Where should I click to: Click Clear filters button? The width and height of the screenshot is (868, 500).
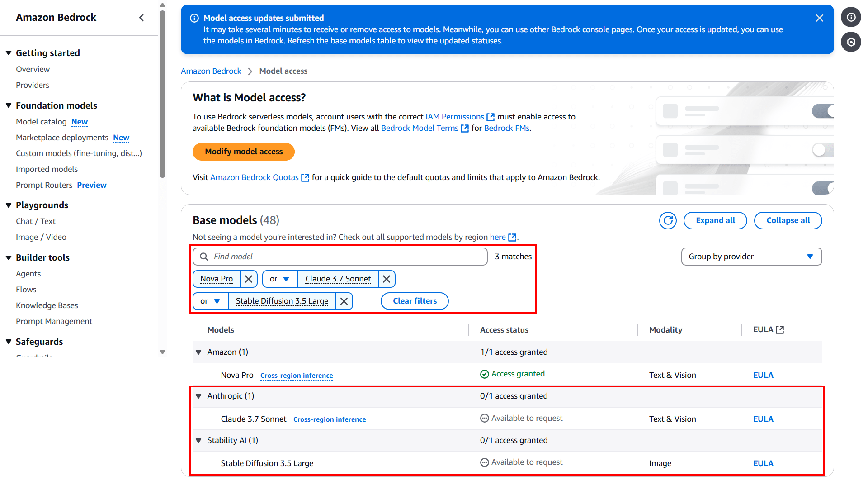click(x=415, y=301)
